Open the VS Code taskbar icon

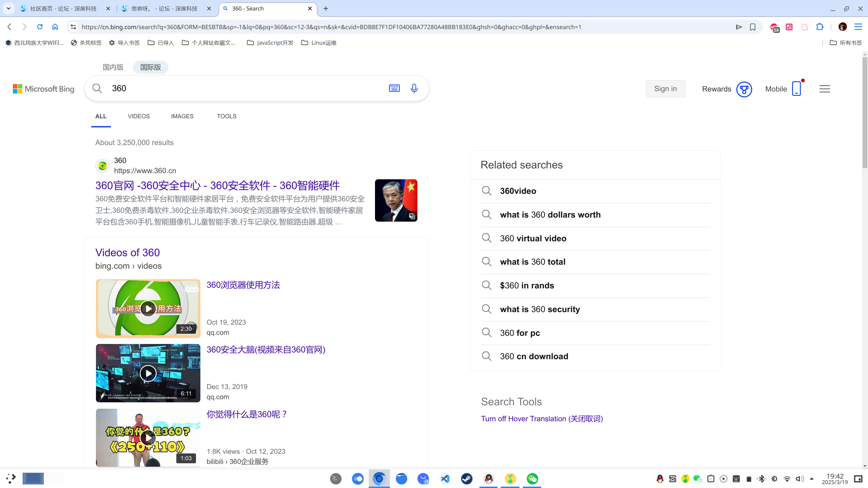[x=445, y=479]
